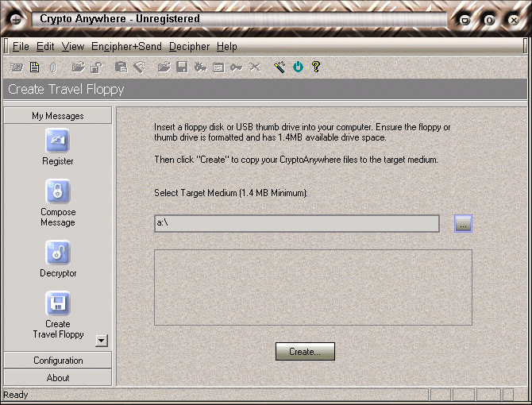Click the teal power button icon
The height and width of the screenshot is (405, 532).
[x=298, y=67]
